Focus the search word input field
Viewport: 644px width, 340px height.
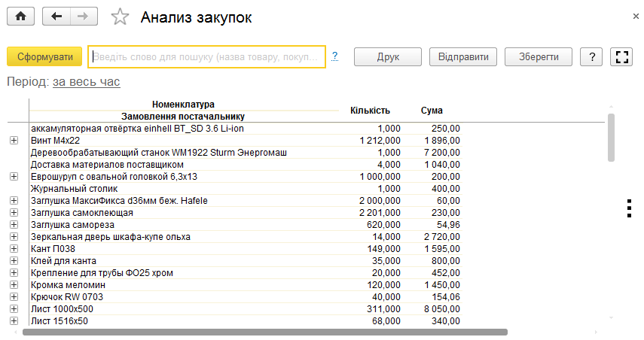[206, 56]
